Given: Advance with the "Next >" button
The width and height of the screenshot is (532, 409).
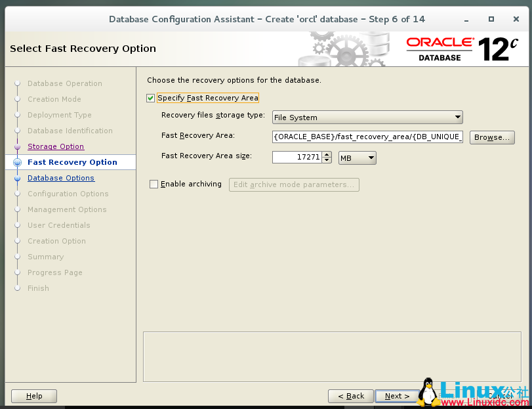Looking at the screenshot, I should click(x=396, y=396).
